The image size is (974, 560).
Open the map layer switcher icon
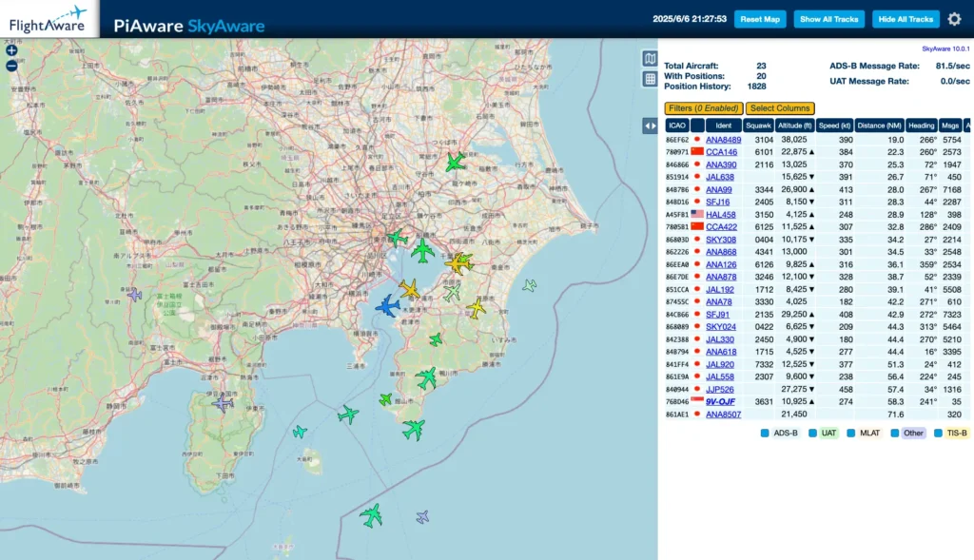coord(650,58)
